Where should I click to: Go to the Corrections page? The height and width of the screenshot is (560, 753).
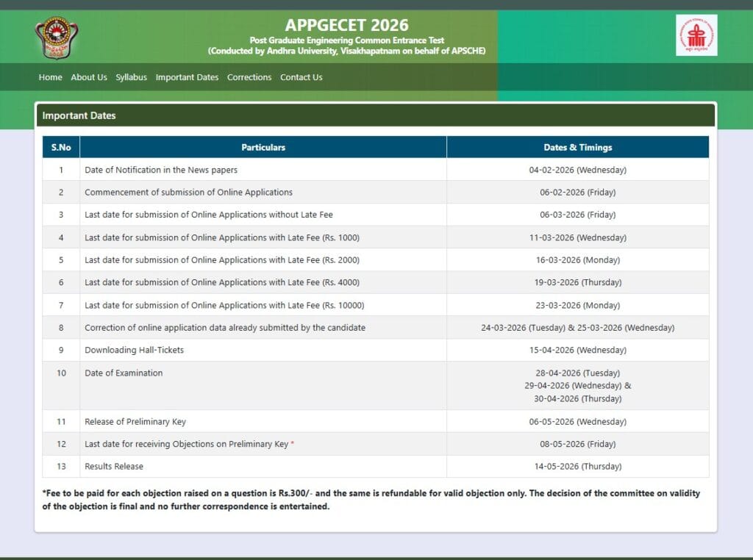pos(249,77)
